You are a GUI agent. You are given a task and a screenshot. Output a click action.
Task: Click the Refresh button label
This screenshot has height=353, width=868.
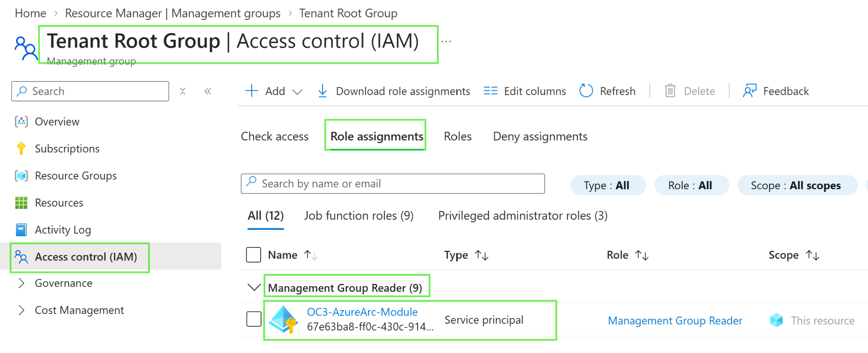[618, 91]
